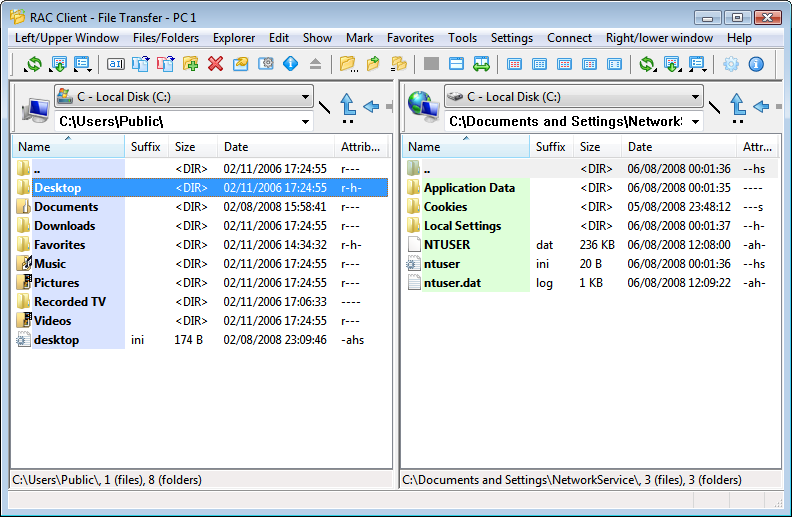Open the Connect menu
The width and height of the screenshot is (792, 517).
coord(569,38)
